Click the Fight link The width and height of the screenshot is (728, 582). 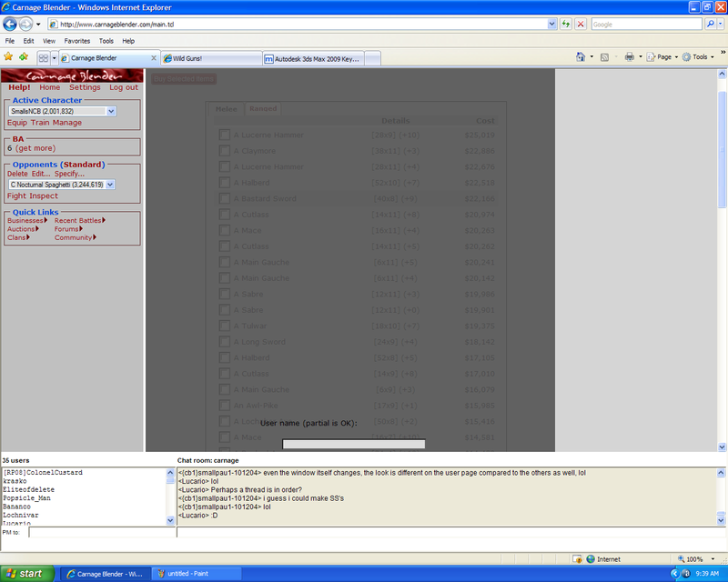coord(16,196)
